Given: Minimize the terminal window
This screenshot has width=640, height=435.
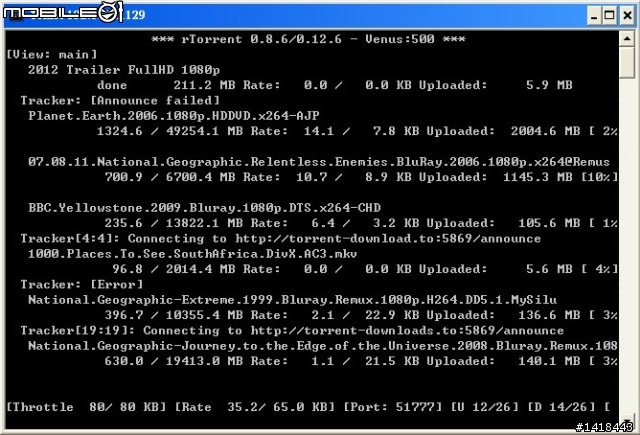Looking at the screenshot, I should (x=594, y=16).
